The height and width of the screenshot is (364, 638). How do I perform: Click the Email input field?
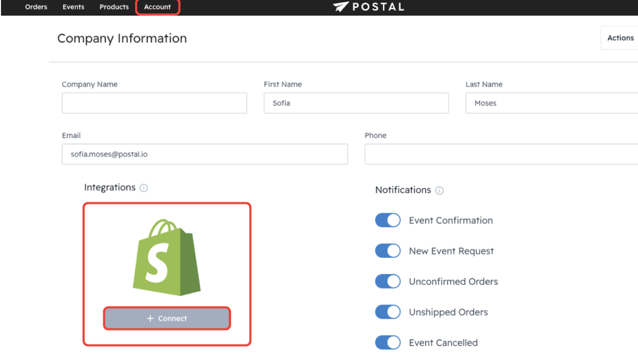pos(204,154)
